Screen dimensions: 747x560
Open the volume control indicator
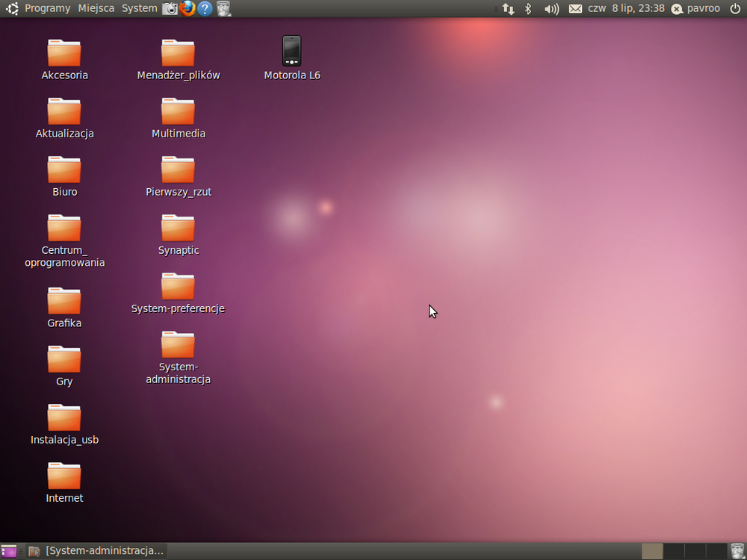click(x=551, y=8)
